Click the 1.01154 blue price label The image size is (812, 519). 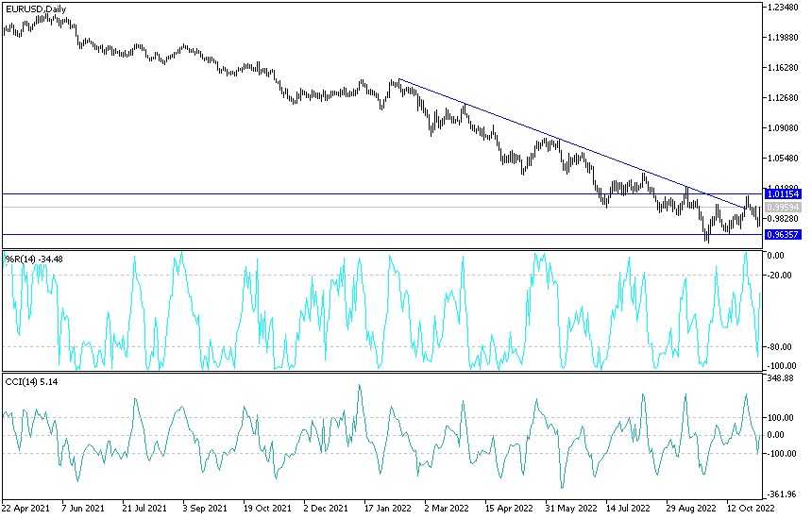coord(783,194)
